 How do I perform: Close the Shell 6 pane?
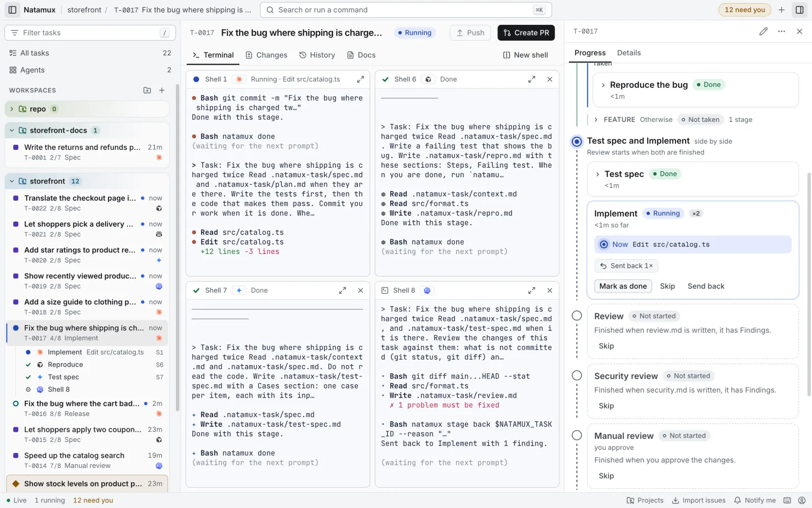(x=550, y=79)
